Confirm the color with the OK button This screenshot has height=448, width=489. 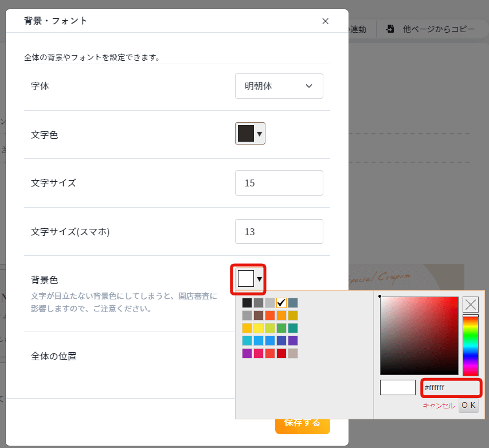tap(468, 405)
